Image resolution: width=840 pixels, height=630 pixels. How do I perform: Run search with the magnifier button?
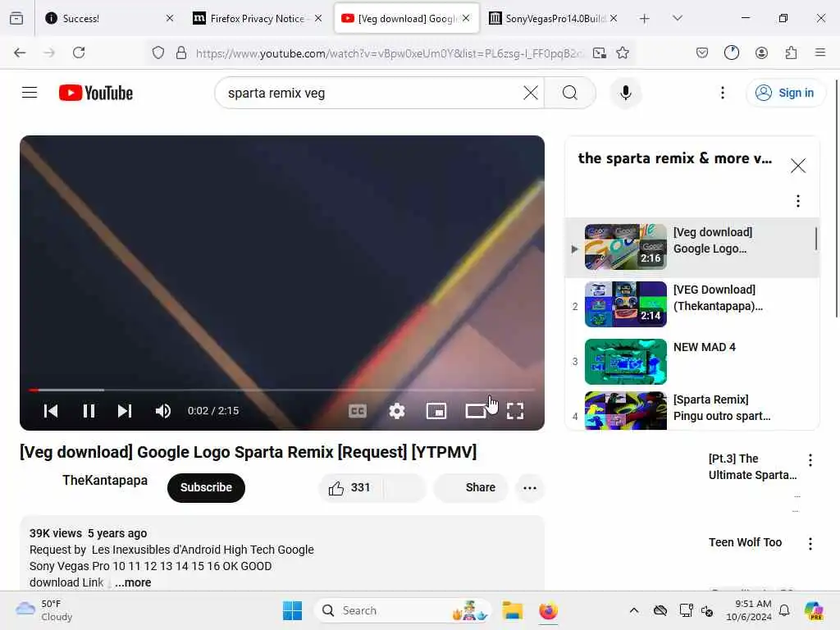pos(570,93)
